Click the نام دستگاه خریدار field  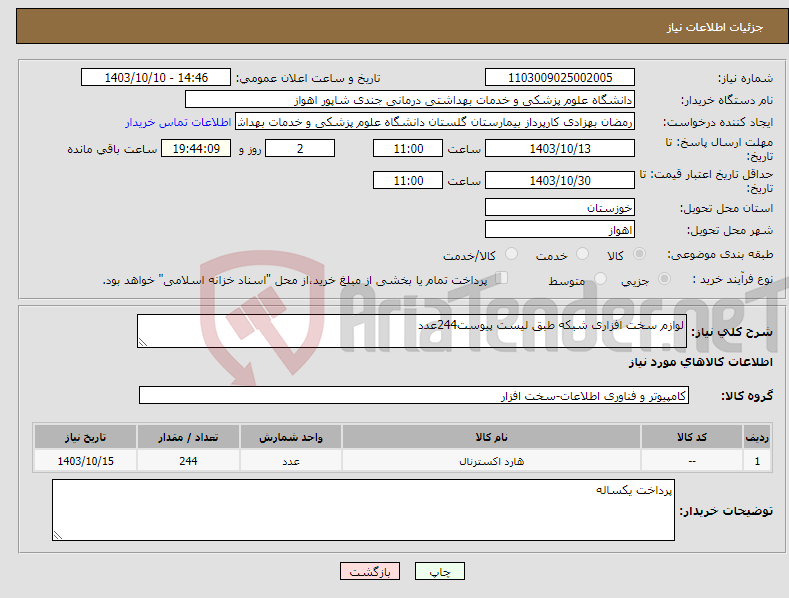(x=410, y=99)
